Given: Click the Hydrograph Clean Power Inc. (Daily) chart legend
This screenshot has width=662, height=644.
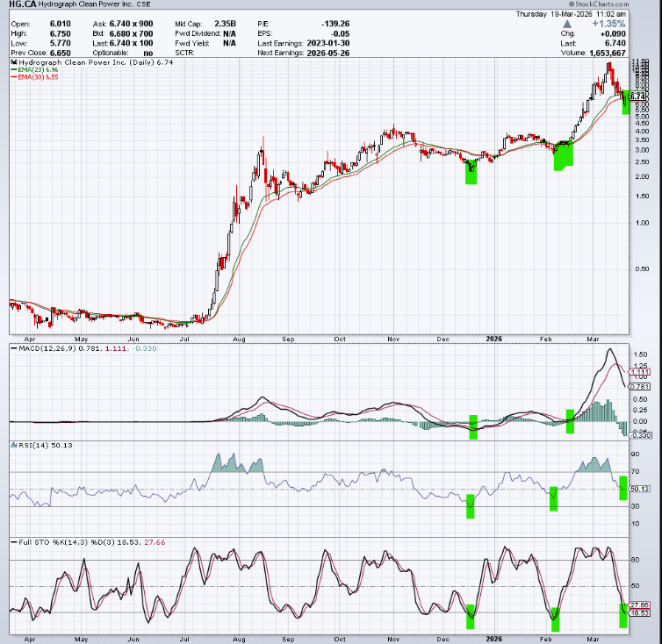Looking at the screenshot, I should click(92, 62).
